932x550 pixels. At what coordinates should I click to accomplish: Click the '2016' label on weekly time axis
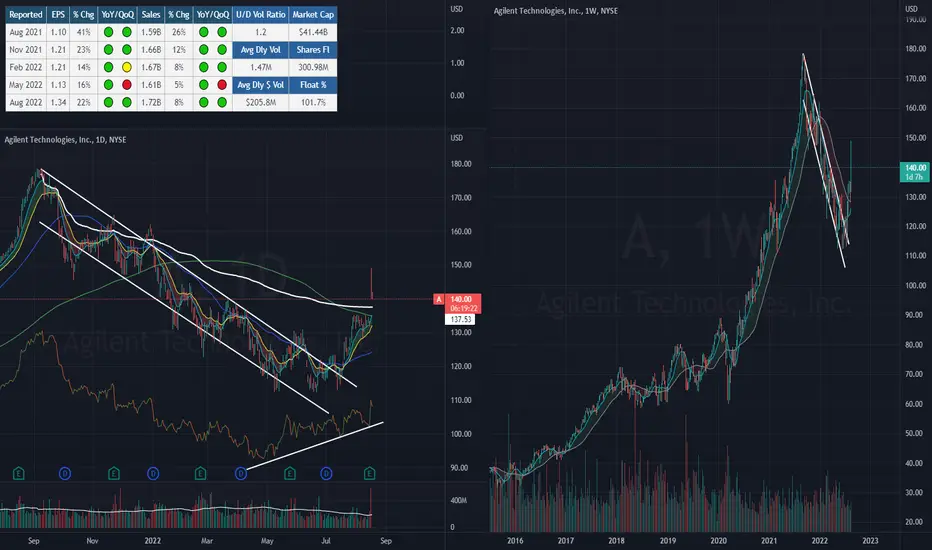coord(515,540)
